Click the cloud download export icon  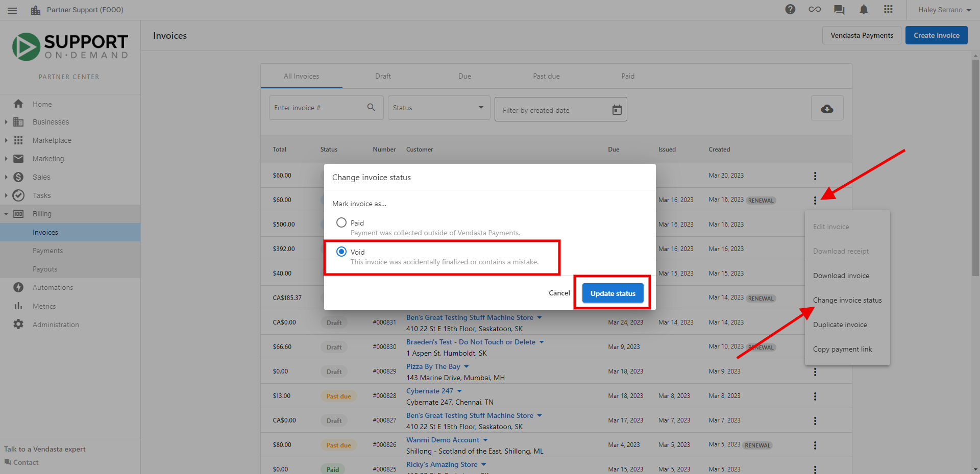[827, 109]
